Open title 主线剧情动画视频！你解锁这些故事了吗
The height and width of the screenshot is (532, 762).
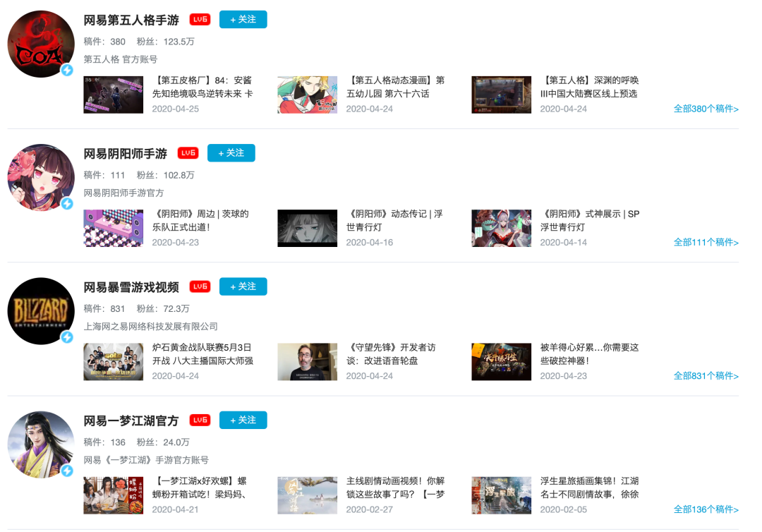tap(396, 488)
